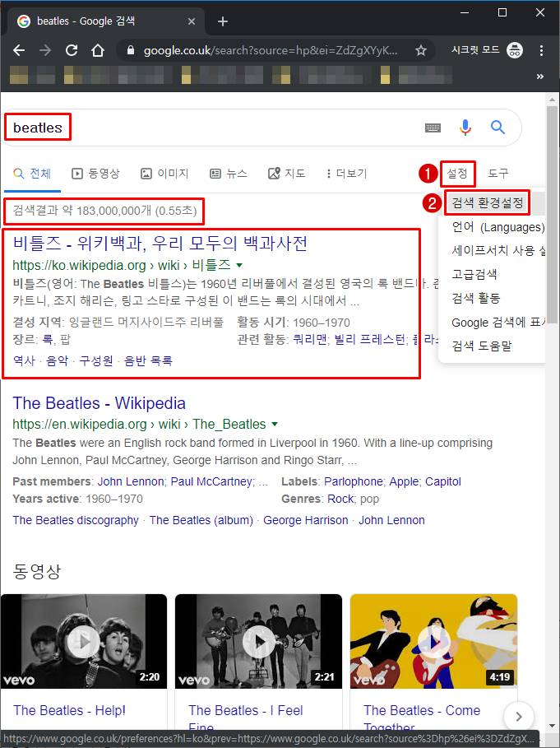This screenshot has height=748, width=560.
Task: Open the 퀴리맨 related link
Action: (310, 340)
